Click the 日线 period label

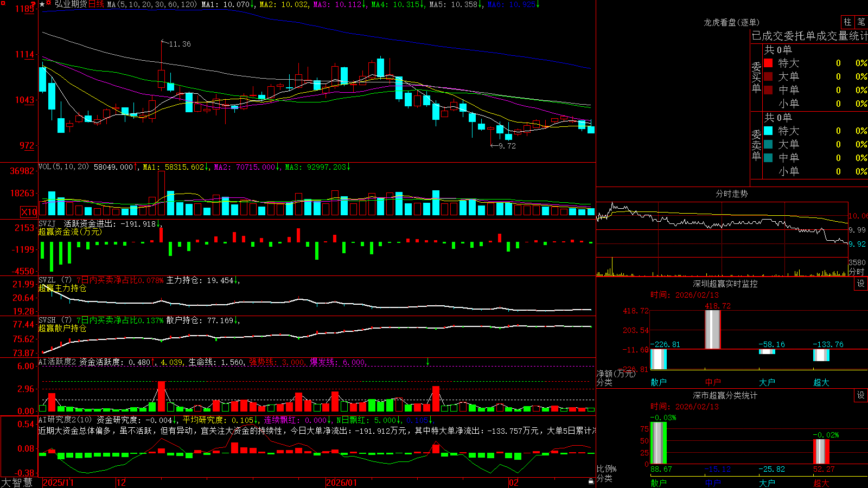click(96, 4)
